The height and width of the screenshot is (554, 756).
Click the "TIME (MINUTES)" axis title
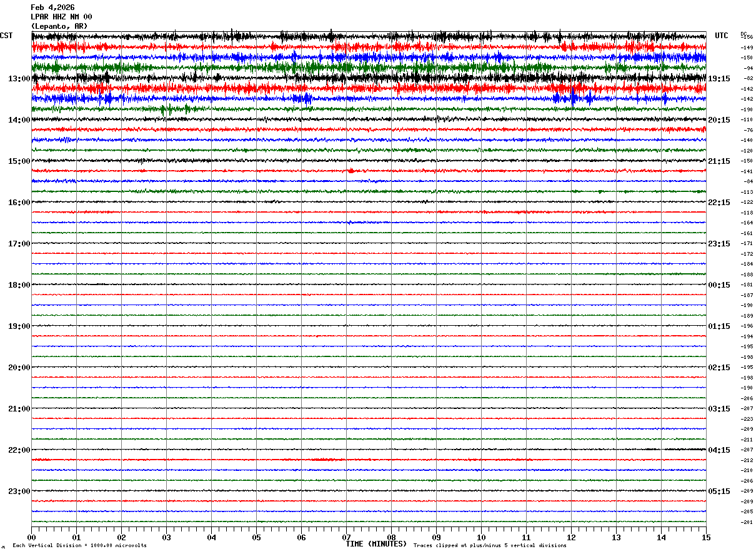point(376,544)
